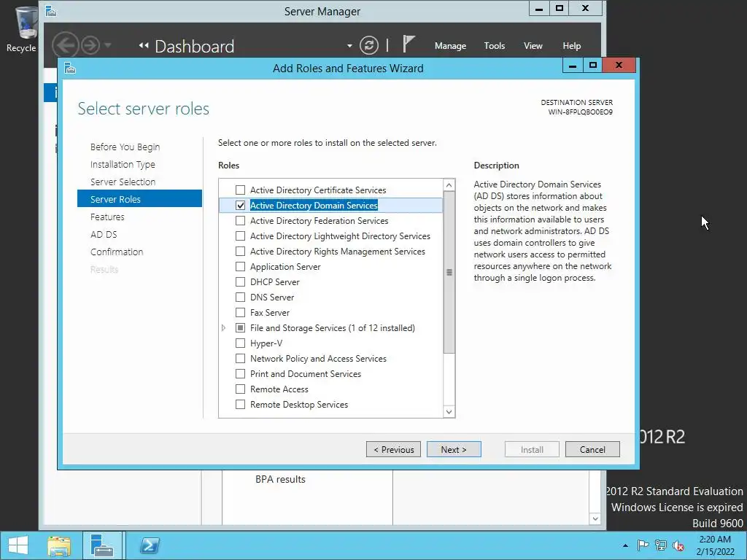
Task: Click the destination server name WIN-8FPLQBO0EO9
Action: pyautogui.click(x=580, y=112)
